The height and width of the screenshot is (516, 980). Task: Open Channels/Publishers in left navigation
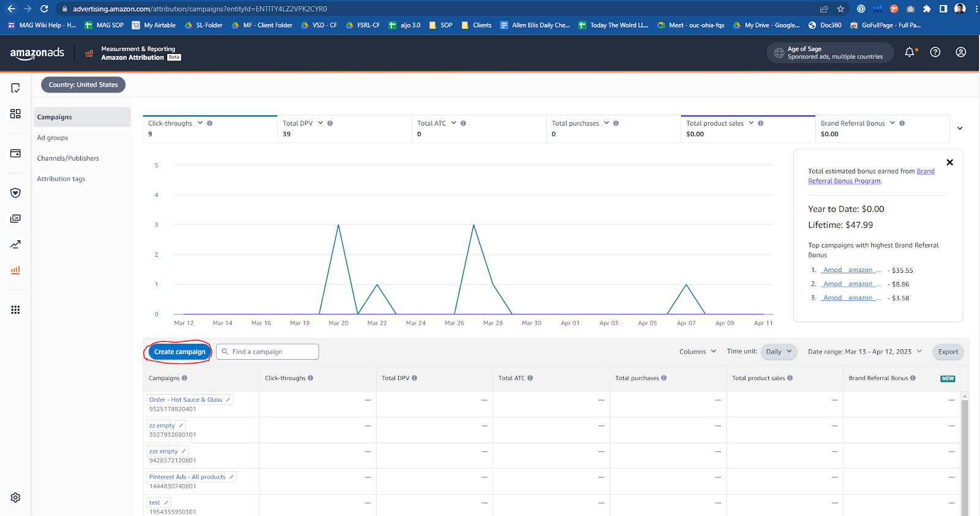tap(68, 158)
